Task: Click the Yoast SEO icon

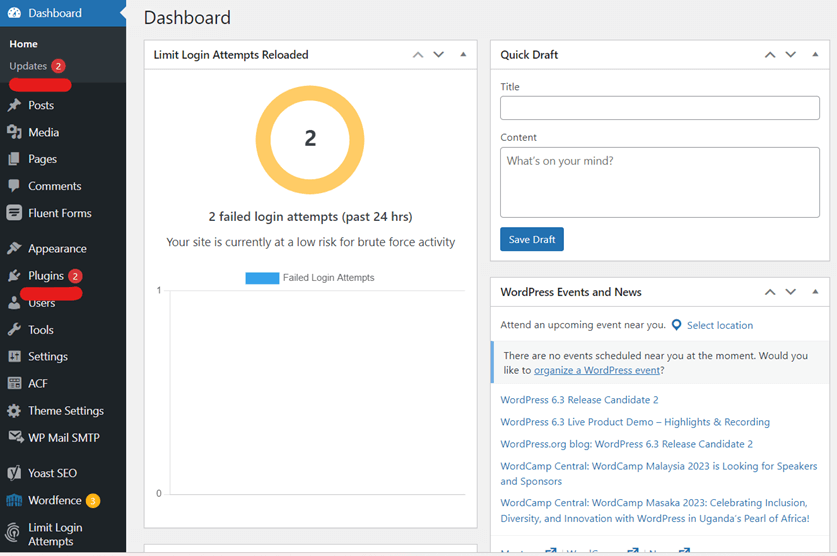Action: click(14, 473)
